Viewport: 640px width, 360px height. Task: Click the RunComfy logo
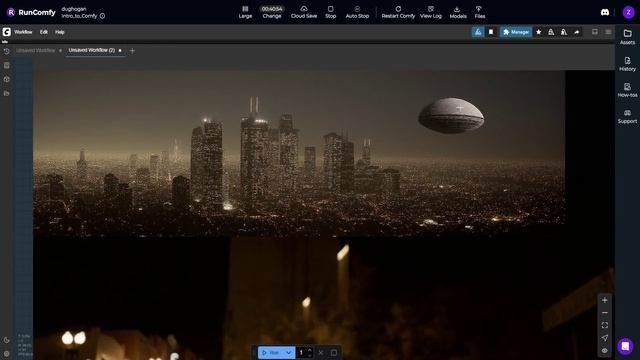coord(31,12)
